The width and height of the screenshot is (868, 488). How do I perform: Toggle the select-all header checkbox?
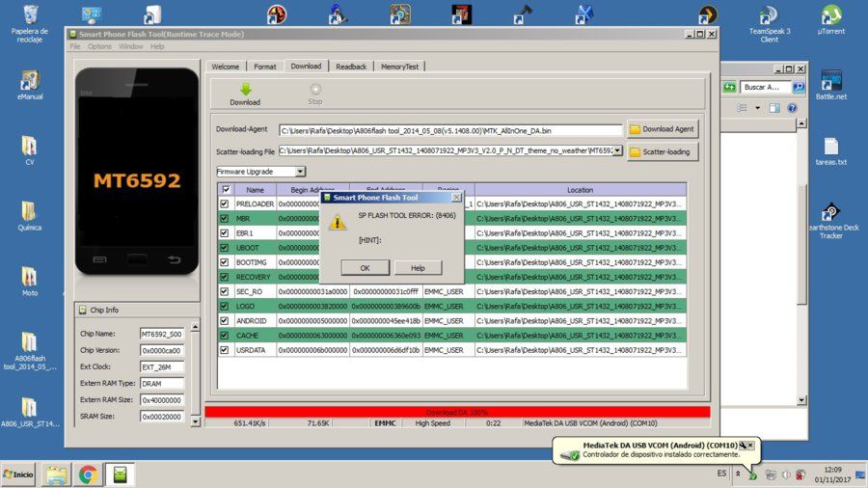tap(226, 189)
